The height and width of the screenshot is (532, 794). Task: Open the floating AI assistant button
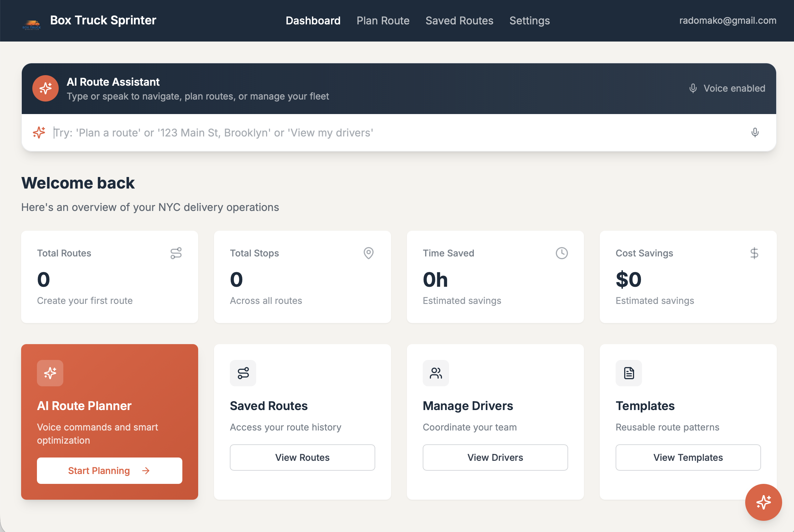pyautogui.click(x=763, y=502)
